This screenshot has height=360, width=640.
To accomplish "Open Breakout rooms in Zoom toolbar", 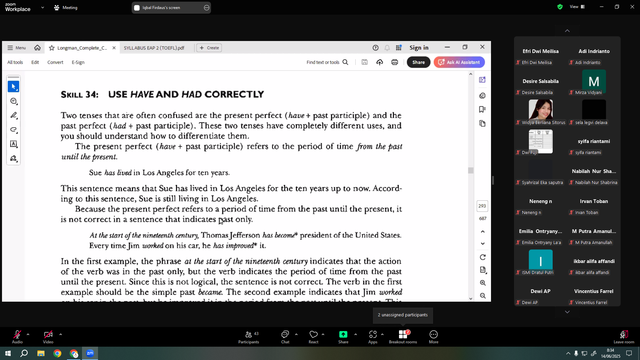I will click(x=403, y=337).
